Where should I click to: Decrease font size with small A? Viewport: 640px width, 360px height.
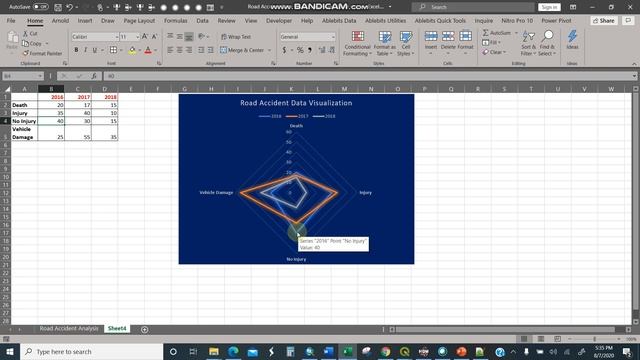(154, 37)
